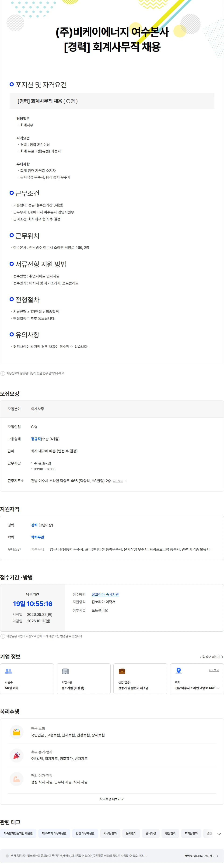This screenshot has height=868, width=224.
Task: Click 경력 : 경력 3년 이상 requirement
Action: (x=35, y=145)
